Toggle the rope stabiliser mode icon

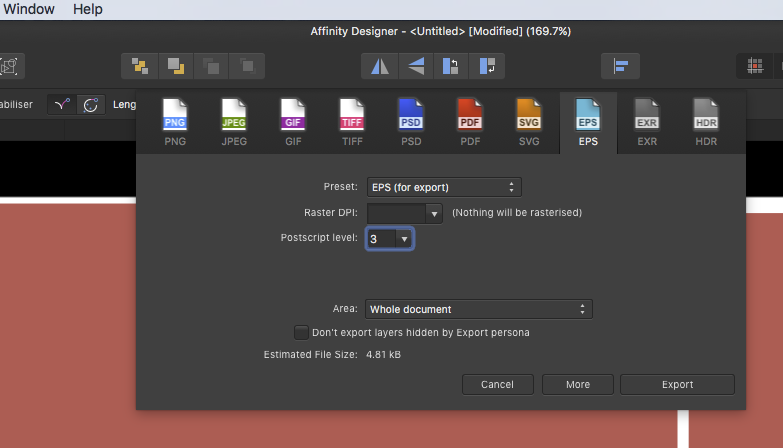click(62, 104)
